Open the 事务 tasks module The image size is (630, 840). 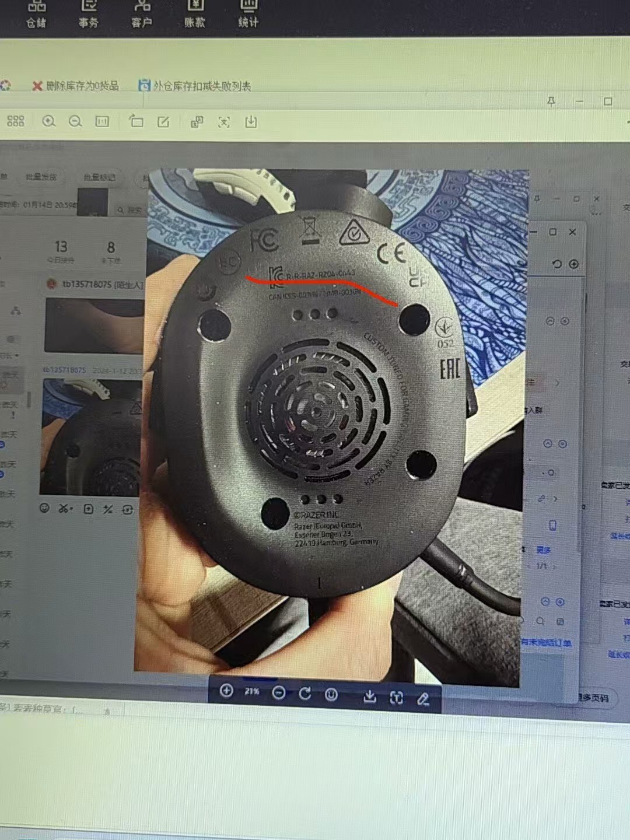[88, 14]
